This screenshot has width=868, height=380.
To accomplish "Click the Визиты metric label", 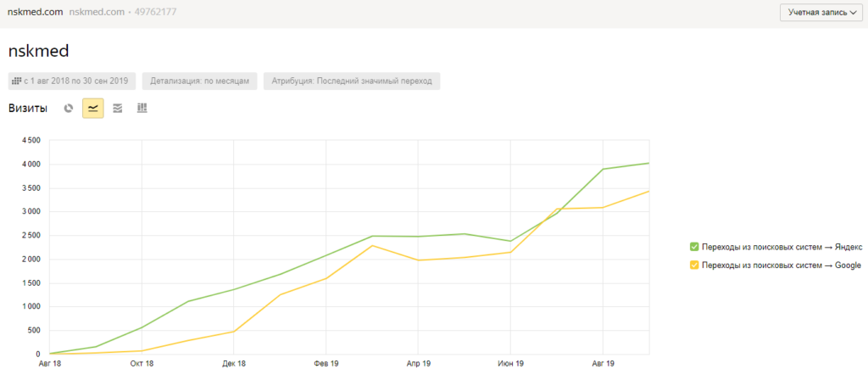I will (x=28, y=109).
